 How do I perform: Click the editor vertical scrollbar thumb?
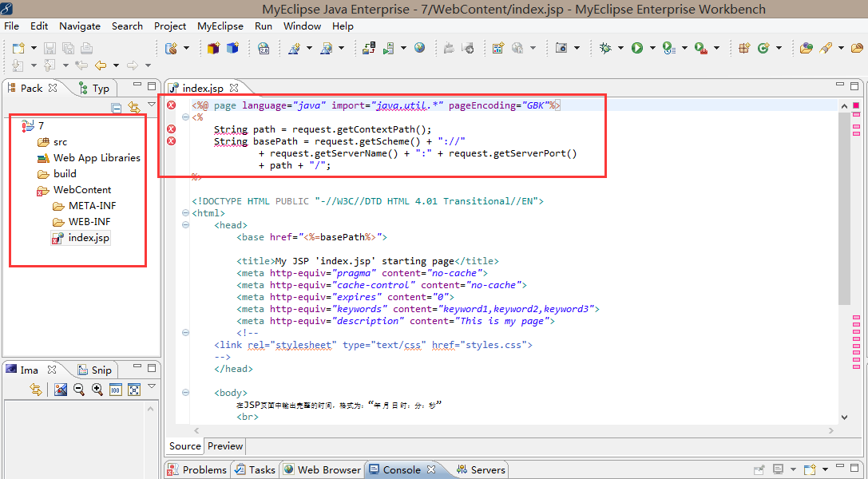tap(844, 209)
